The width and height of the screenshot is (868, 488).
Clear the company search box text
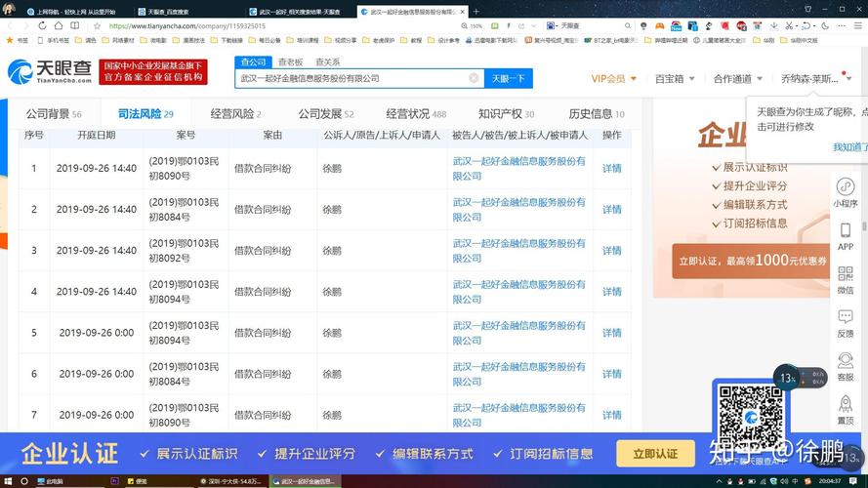[x=474, y=78]
